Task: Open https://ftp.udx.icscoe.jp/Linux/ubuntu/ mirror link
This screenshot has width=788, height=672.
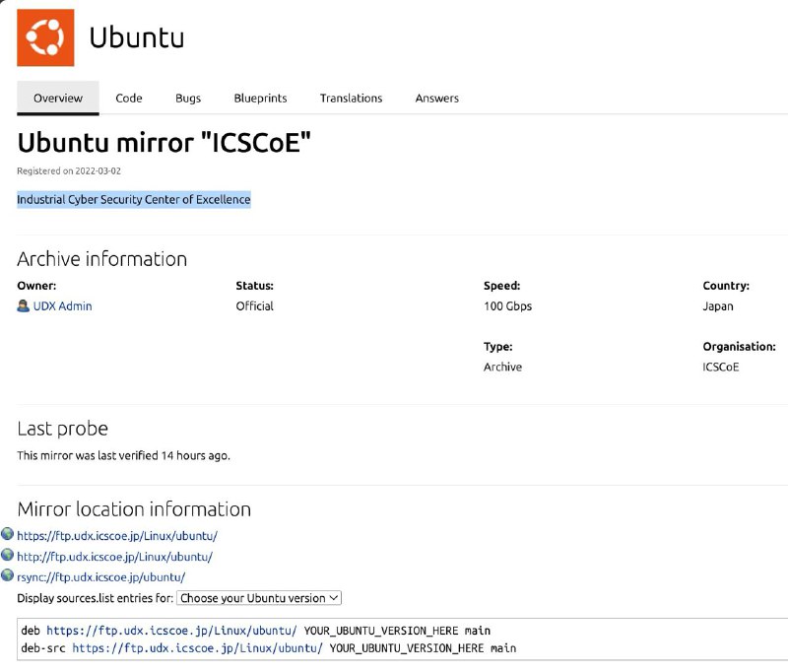Action: 117,536
